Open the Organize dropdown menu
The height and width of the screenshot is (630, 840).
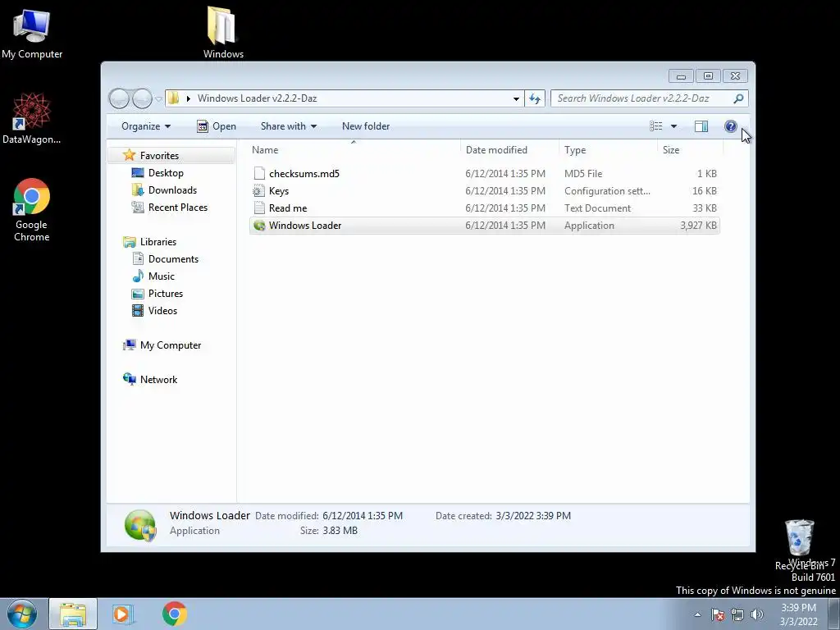[x=146, y=126]
